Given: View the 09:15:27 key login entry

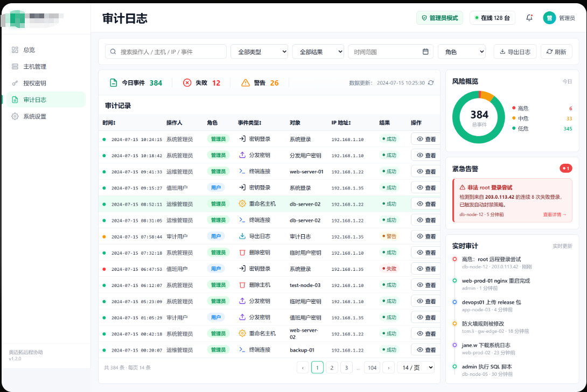Looking at the screenshot, I should (426, 187).
